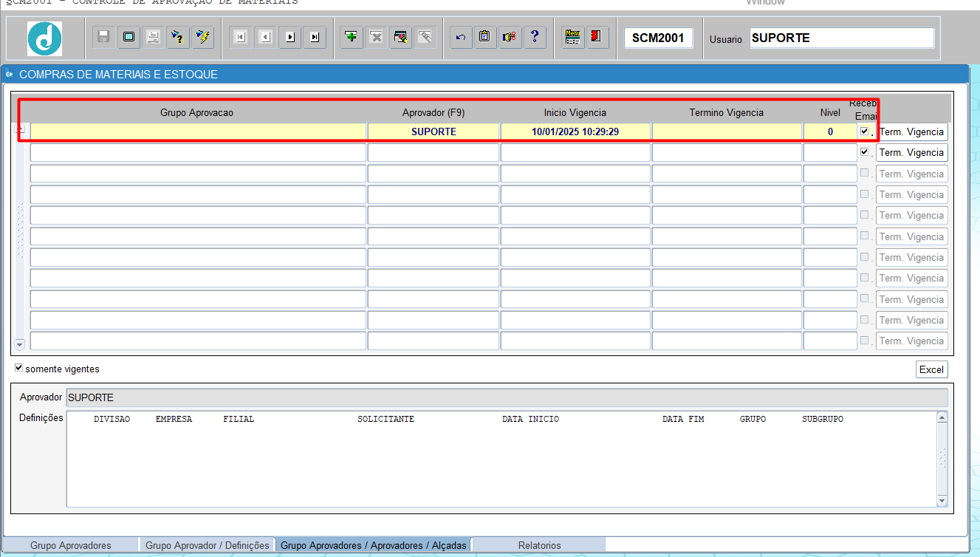Click the Execute Query lightning icon
Screen dimensions: 980x557
tap(203, 37)
